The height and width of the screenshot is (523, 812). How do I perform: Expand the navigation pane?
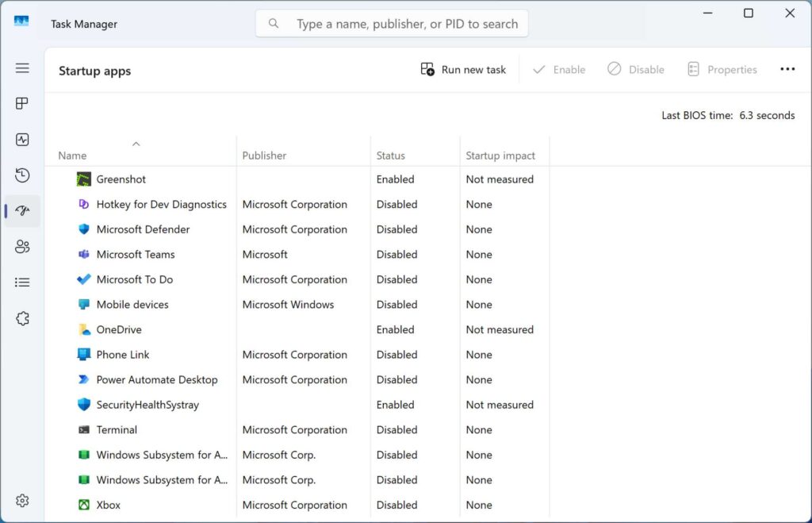tap(22, 68)
